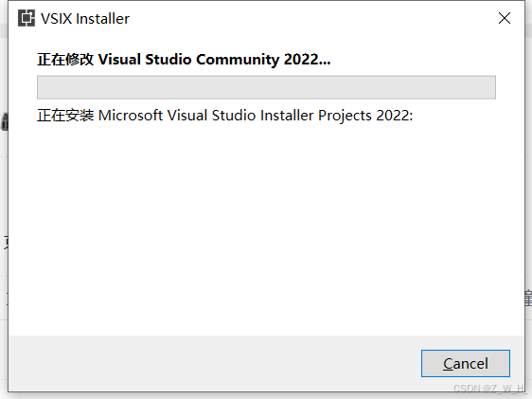Click the '2022:' at status line end

pyautogui.click(x=395, y=116)
